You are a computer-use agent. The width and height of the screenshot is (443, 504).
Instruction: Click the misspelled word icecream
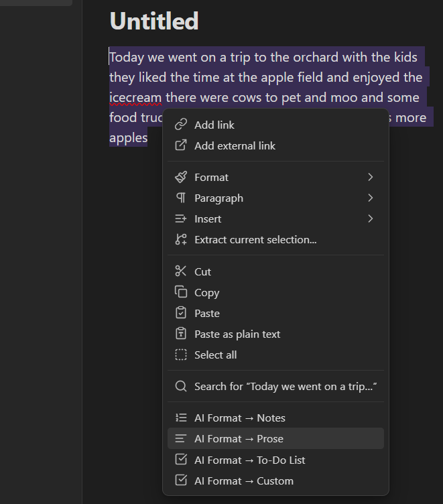coord(135,97)
